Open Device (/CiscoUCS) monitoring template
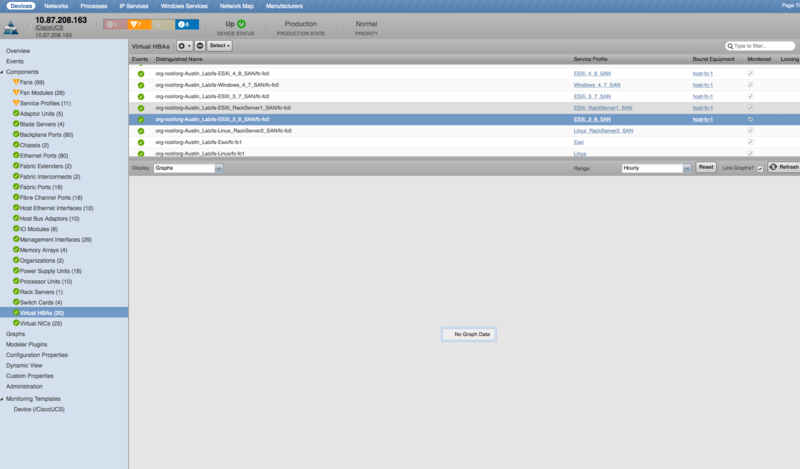This screenshot has height=469, width=800. coord(39,409)
